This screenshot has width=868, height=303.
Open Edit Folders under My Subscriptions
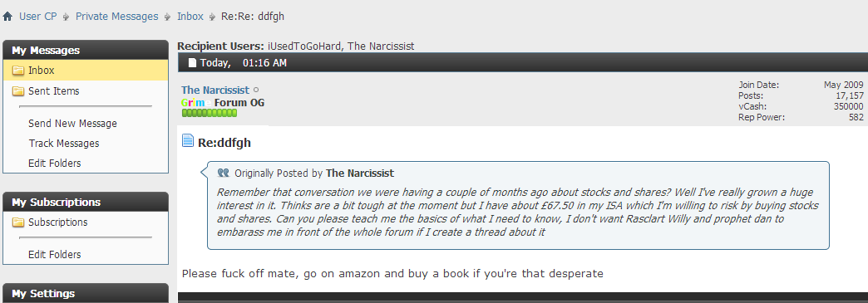pyautogui.click(x=54, y=254)
